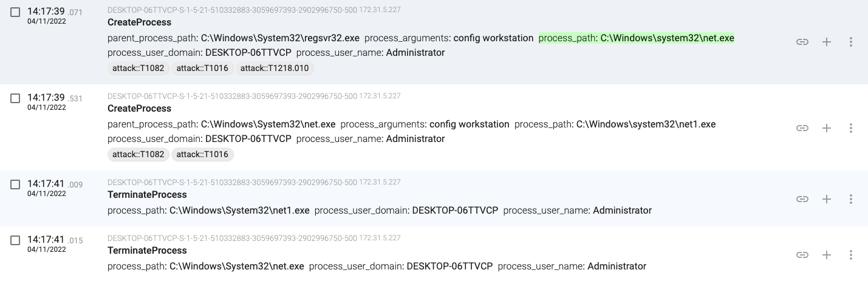
Task: Open three-dot menu for net1.exe TerminateProcess event
Action: (x=851, y=199)
